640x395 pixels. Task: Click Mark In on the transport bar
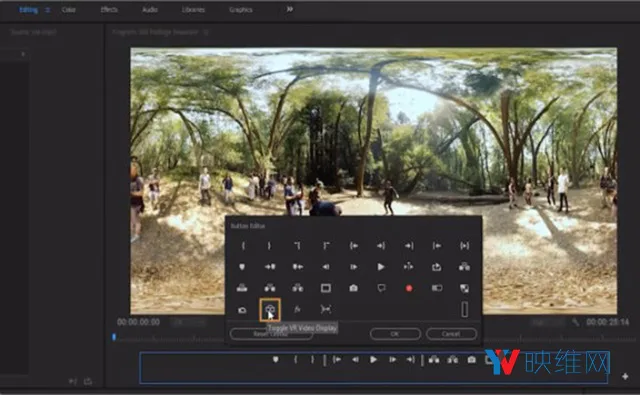(x=296, y=359)
